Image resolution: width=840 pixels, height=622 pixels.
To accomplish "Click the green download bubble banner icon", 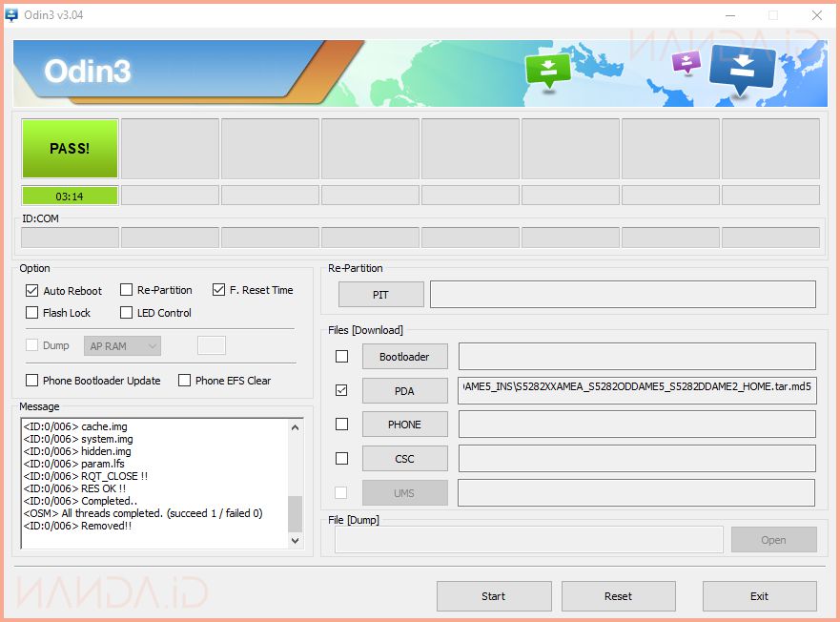I will 547,70.
